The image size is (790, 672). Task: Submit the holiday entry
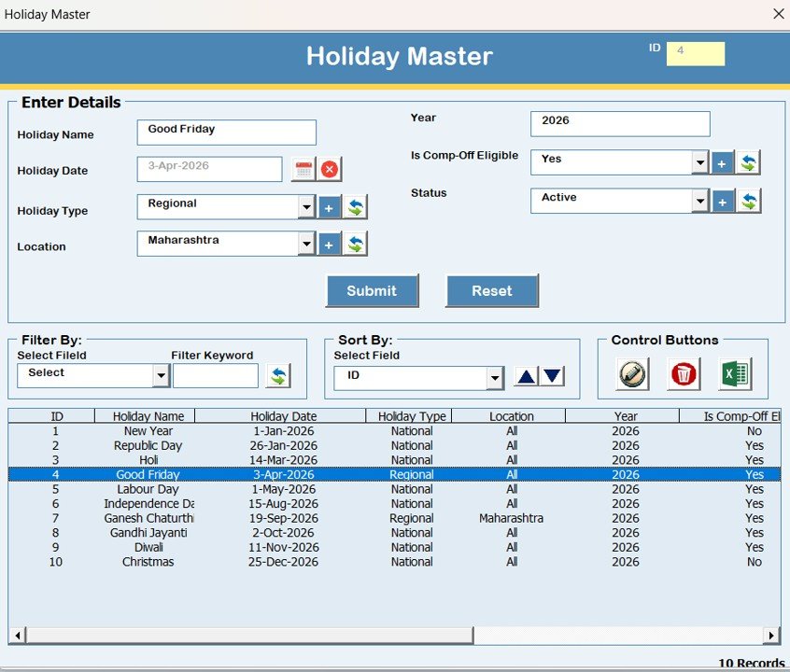[x=372, y=290]
